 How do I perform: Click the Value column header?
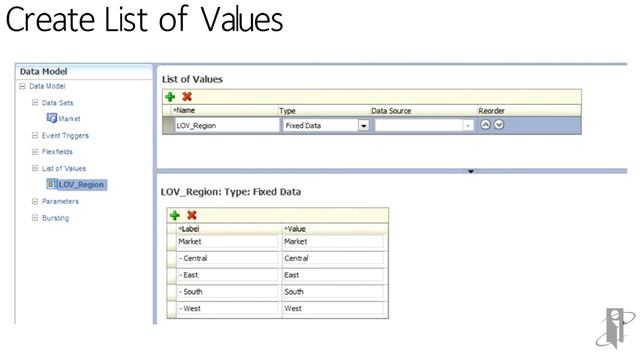335,229
